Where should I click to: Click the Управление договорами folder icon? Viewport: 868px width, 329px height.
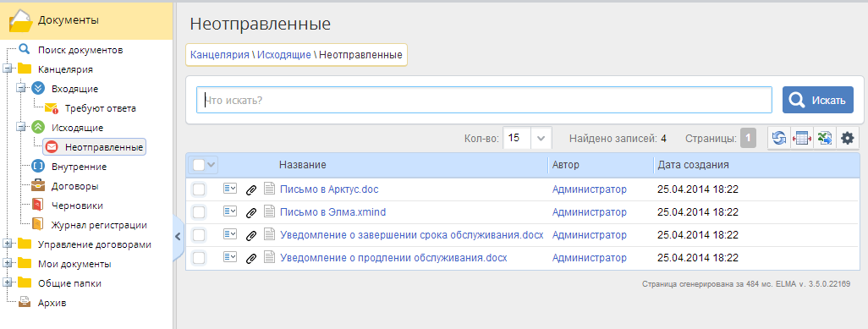25,244
